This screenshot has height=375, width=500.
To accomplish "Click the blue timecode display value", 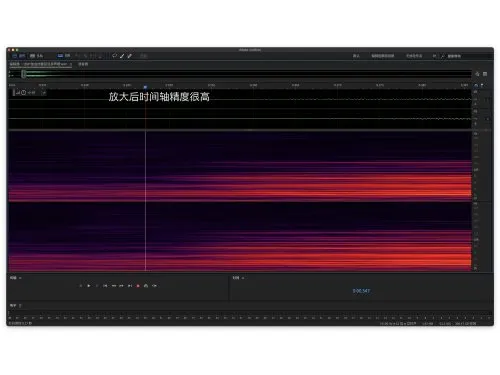I will (361, 291).
